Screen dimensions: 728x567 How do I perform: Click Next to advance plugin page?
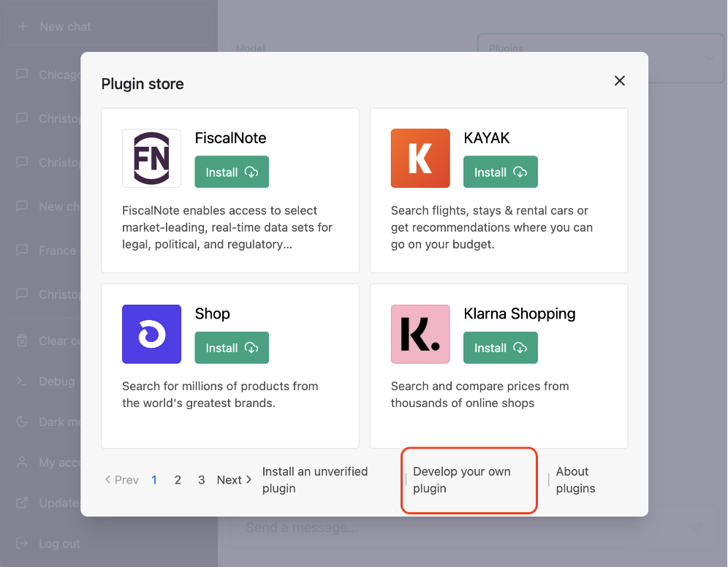(234, 480)
